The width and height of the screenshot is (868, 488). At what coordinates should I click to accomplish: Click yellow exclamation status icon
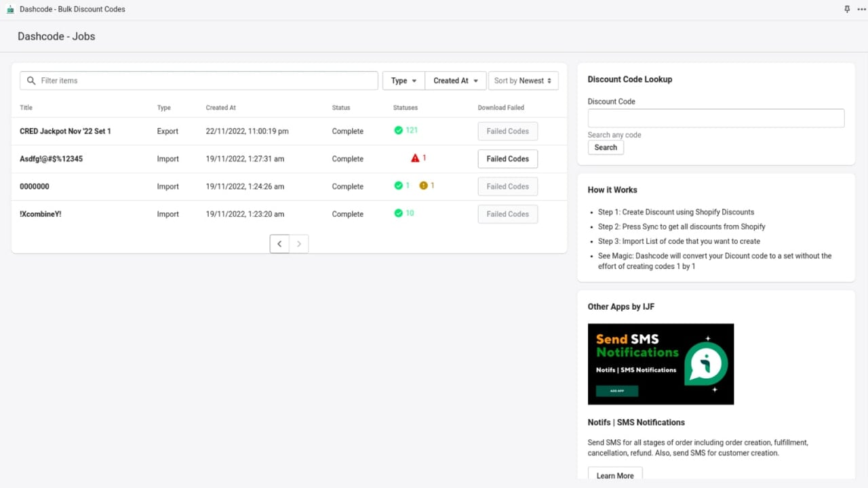pyautogui.click(x=424, y=185)
